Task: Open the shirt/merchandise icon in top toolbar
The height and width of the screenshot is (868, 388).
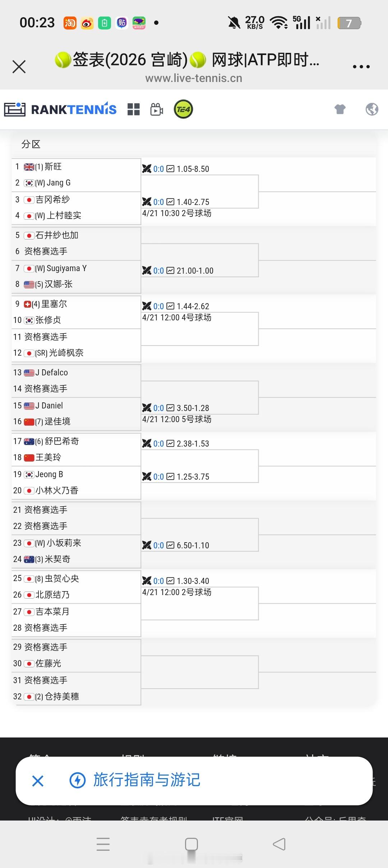Action: coord(340,109)
